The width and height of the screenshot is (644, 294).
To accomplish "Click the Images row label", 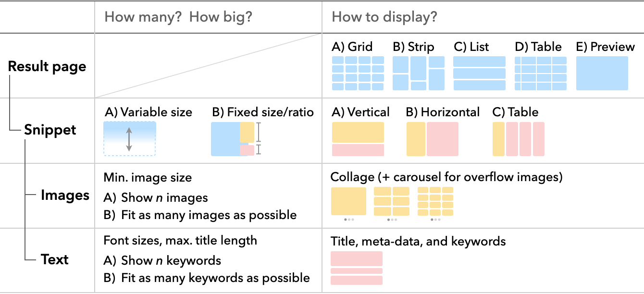I will point(65,196).
